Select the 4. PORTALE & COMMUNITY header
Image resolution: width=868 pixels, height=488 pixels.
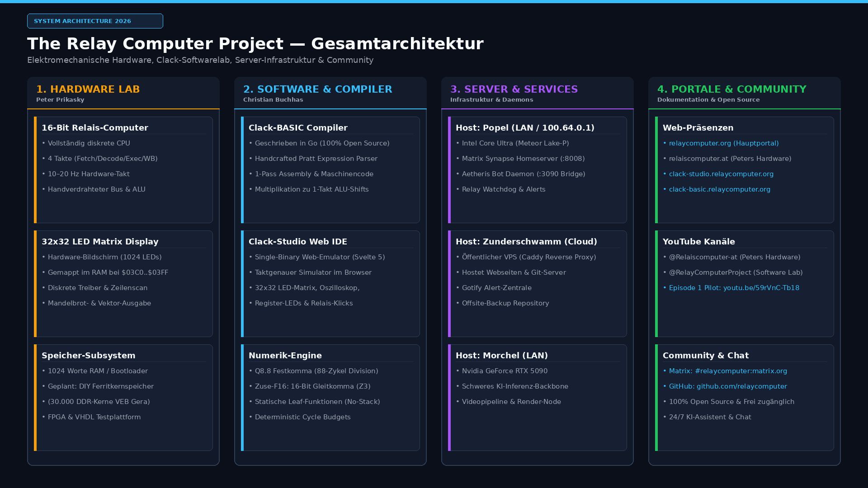(732, 89)
